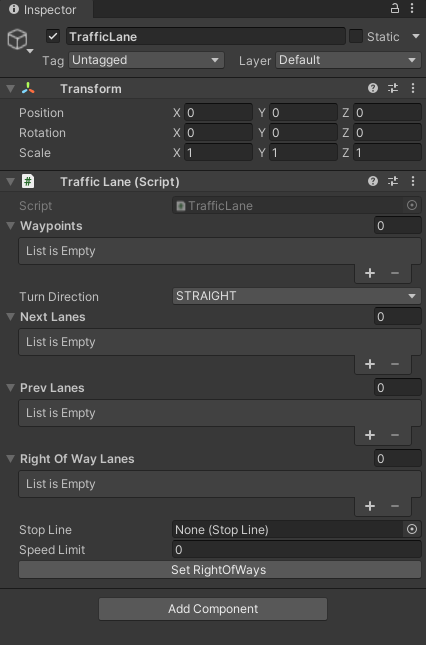This screenshot has width=426, height=645.
Task: Click the Scale X field
Action: coord(218,153)
